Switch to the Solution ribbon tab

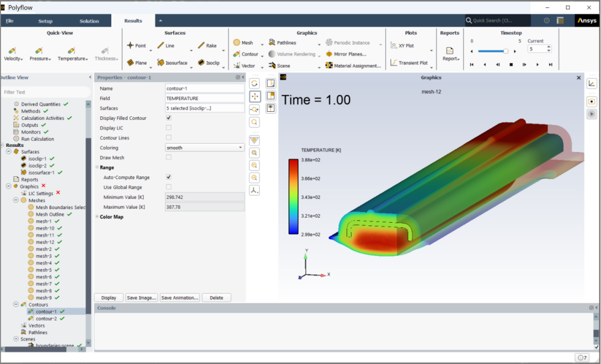(89, 21)
